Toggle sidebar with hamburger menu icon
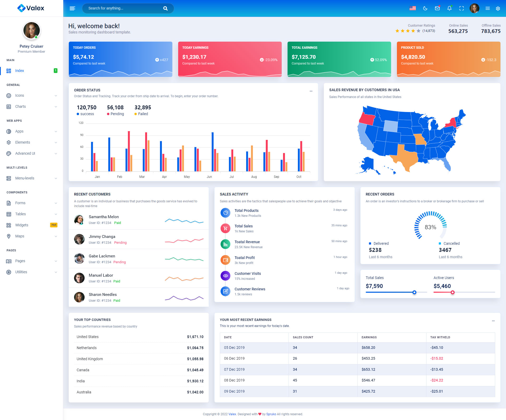 coord(72,8)
